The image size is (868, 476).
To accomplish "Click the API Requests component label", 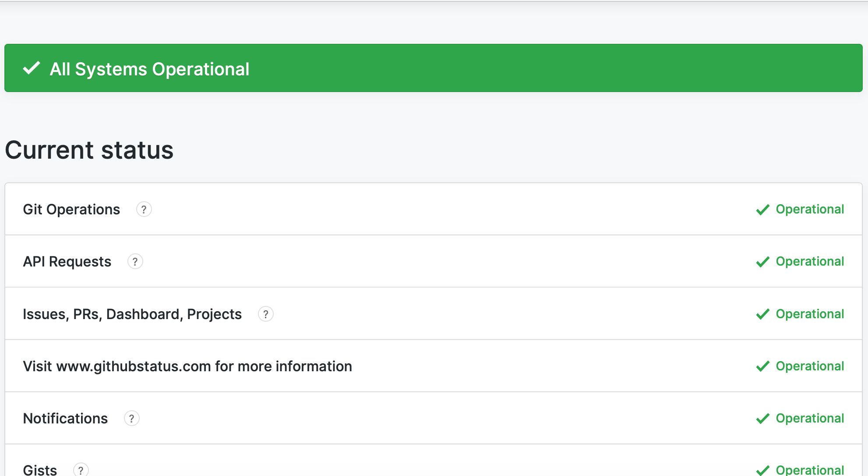I will (67, 262).
